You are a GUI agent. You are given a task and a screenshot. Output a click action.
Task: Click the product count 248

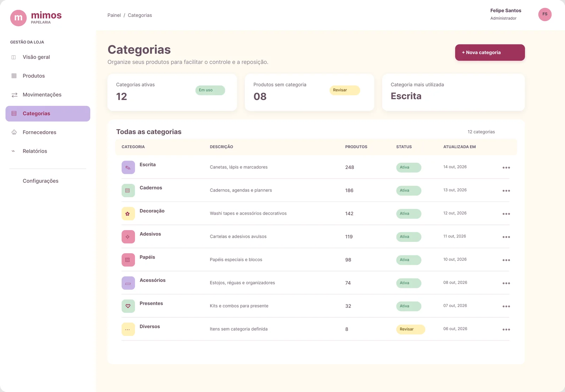[x=350, y=167]
